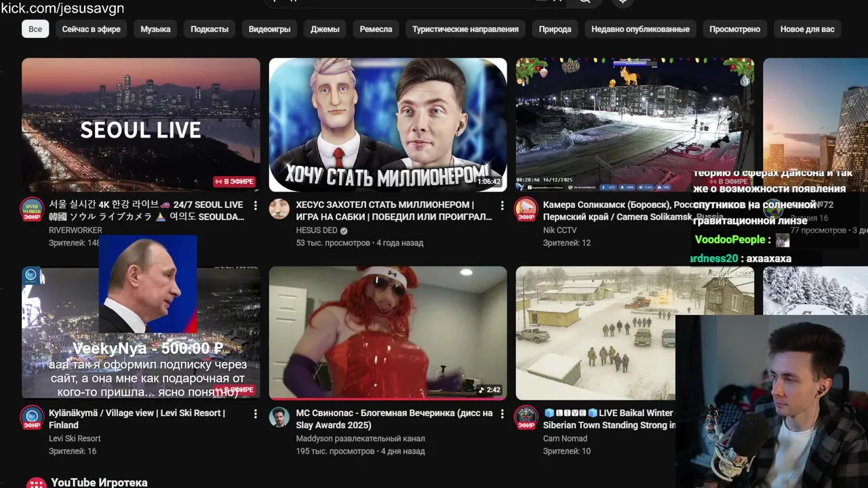Select the "Новое для вас" filter chip
This screenshot has width=868, height=488.
807,29
